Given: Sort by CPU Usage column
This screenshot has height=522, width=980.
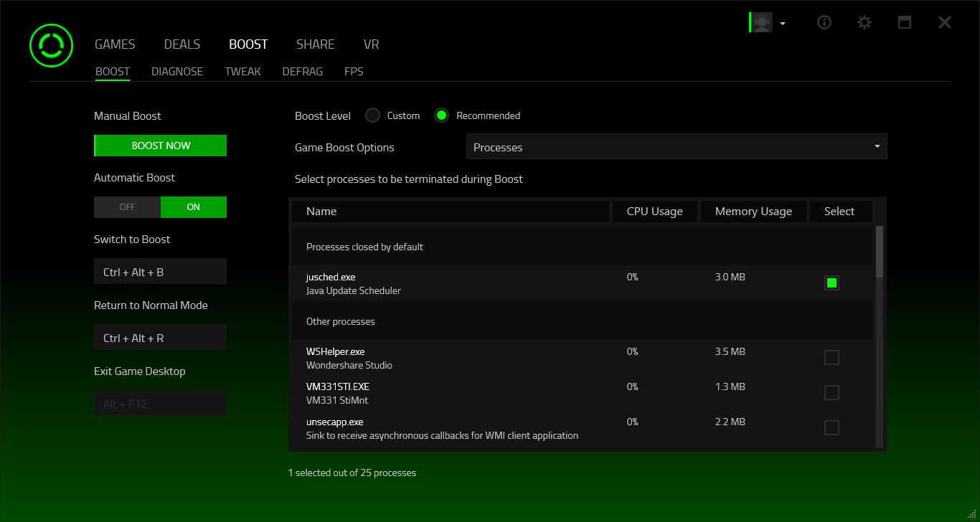Looking at the screenshot, I should [x=654, y=212].
